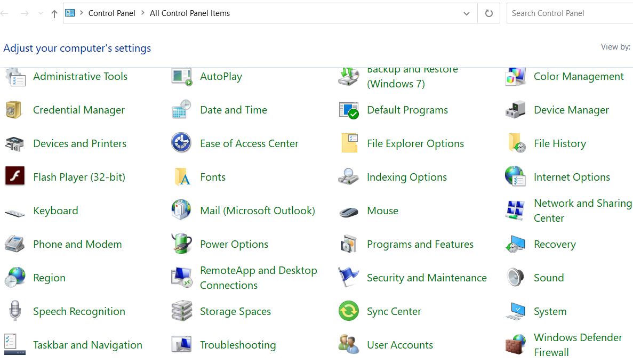This screenshot has width=633, height=364.
Task: Click the Phone and Modem icon
Action: pyautogui.click(x=15, y=244)
